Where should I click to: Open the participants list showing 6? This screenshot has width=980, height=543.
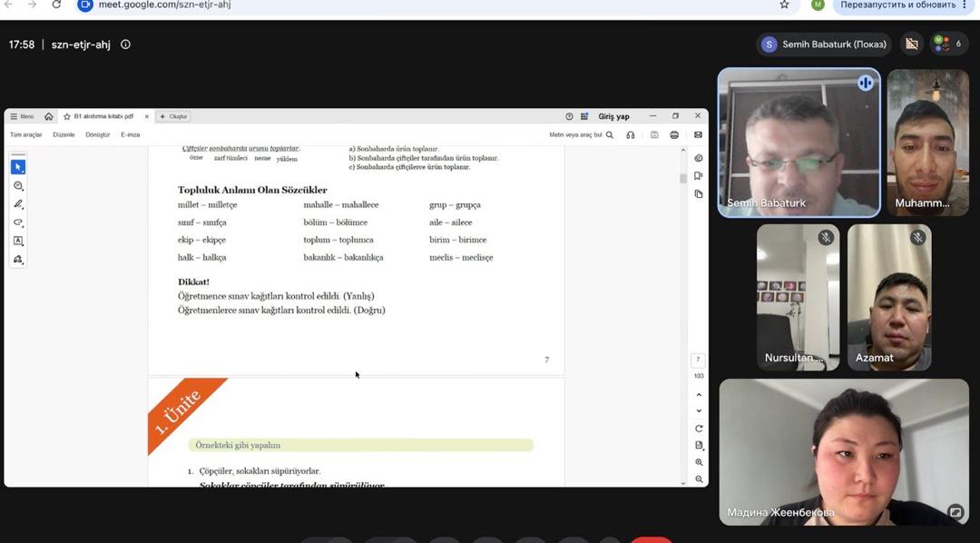point(948,44)
